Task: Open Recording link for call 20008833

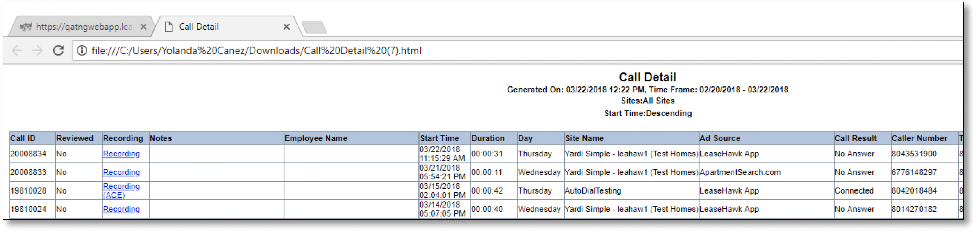Action: point(121,172)
